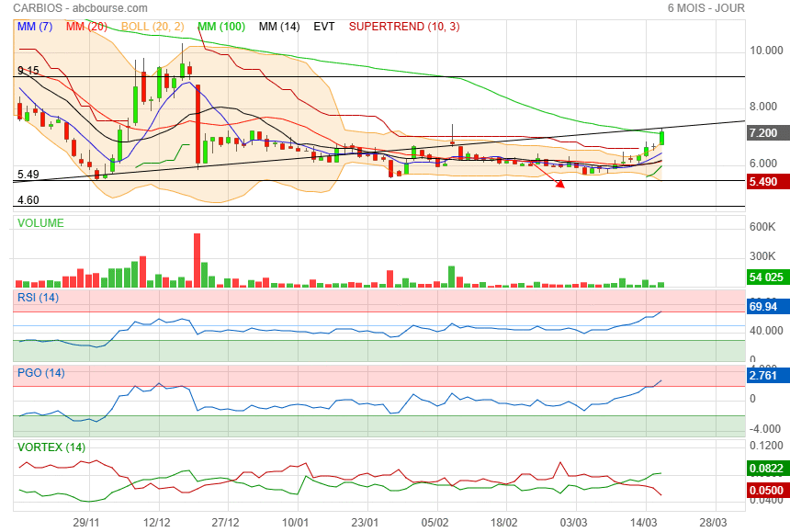The height and width of the screenshot is (532, 790).
Task: Click the 10.000 price axis label
Action: (x=766, y=51)
